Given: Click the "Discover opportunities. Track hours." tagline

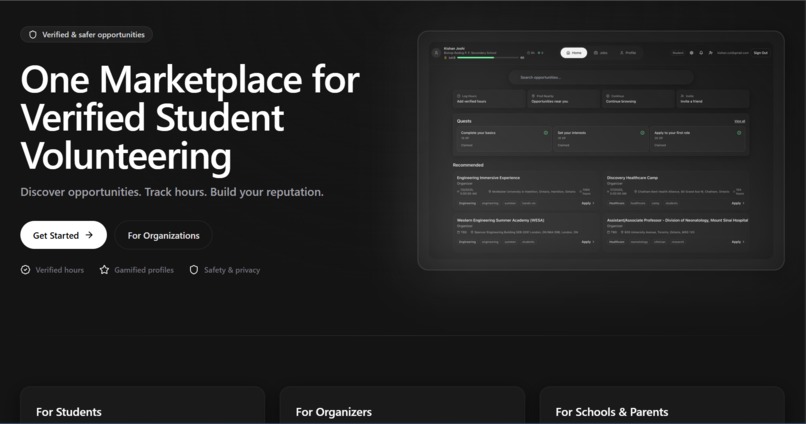Looking at the screenshot, I should tap(114, 192).
